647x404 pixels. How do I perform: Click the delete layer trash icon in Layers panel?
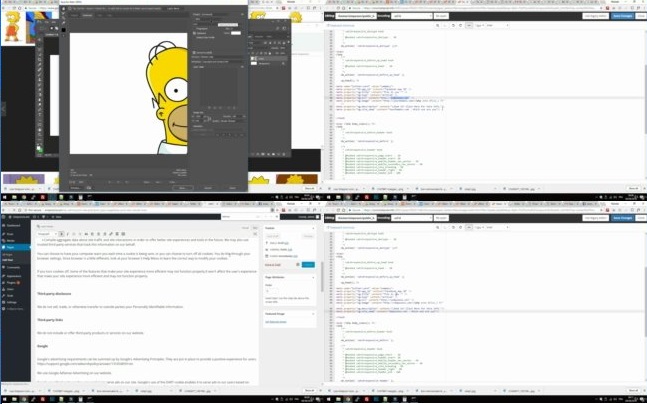[284, 154]
